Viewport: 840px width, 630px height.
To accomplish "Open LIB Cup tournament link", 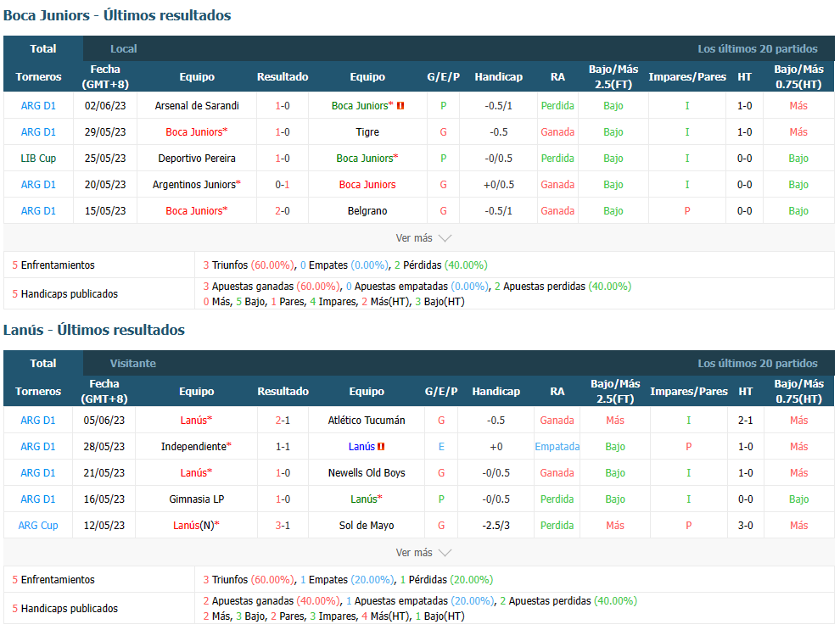I will tap(38, 159).
